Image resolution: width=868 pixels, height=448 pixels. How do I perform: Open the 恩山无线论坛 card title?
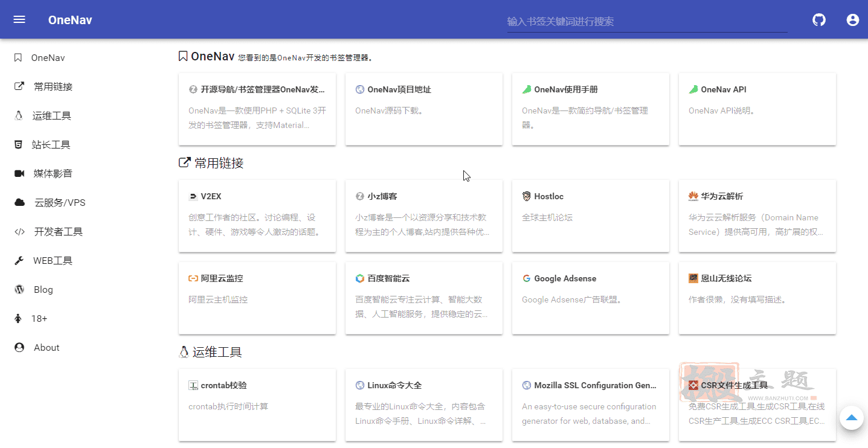coord(726,278)
